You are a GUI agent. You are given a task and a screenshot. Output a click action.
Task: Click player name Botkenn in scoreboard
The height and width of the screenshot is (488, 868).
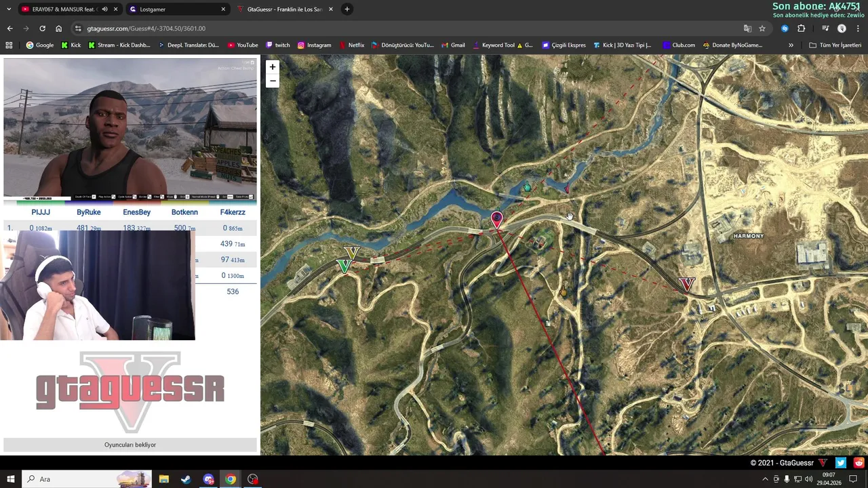[x=184, y=212]
